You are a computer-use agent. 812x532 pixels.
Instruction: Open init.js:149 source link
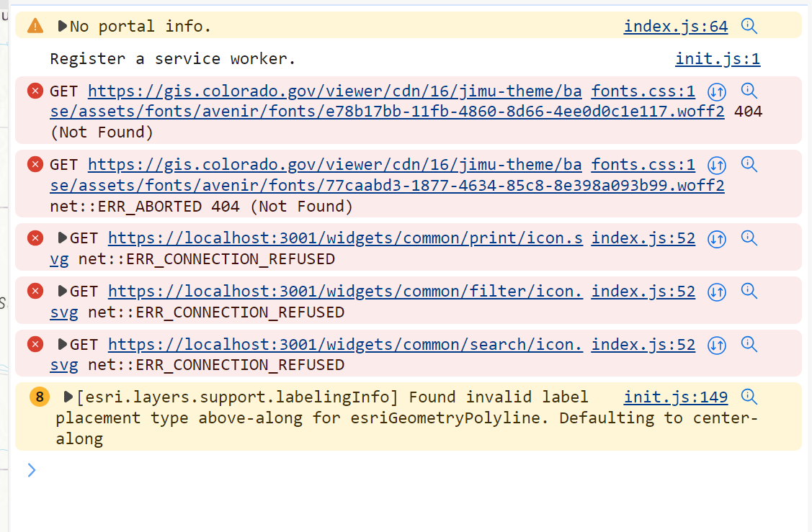(x=676, y=397)
